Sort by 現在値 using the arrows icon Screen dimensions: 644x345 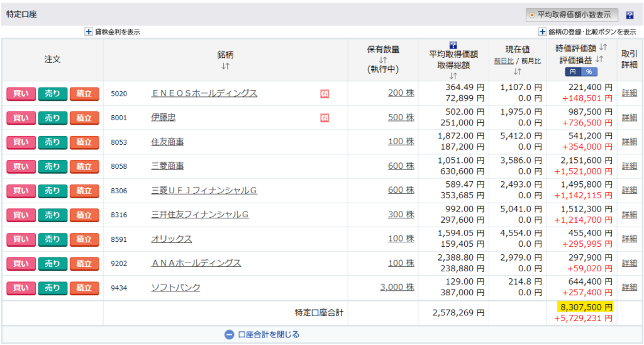[x=517, y=71]
